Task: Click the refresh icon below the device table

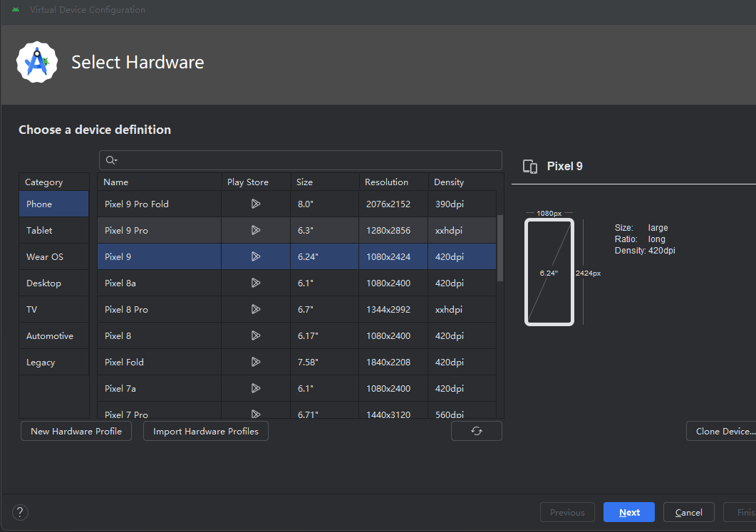Action: [477, 431]
